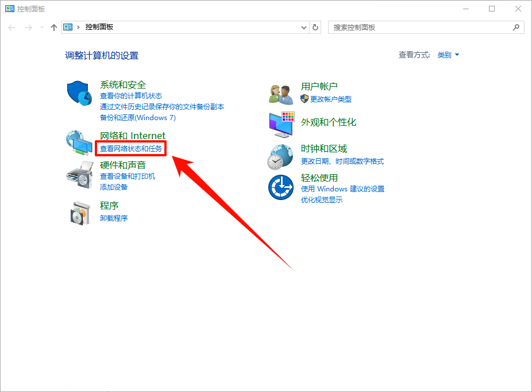The height and width of the screenshot is (392, 532).
Task: Open 用户帐户 category heading
Action: [x=319, y=87]
